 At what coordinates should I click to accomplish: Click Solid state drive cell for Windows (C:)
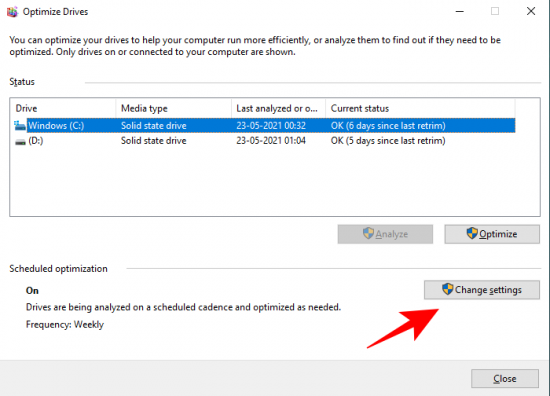pos(154,126)
